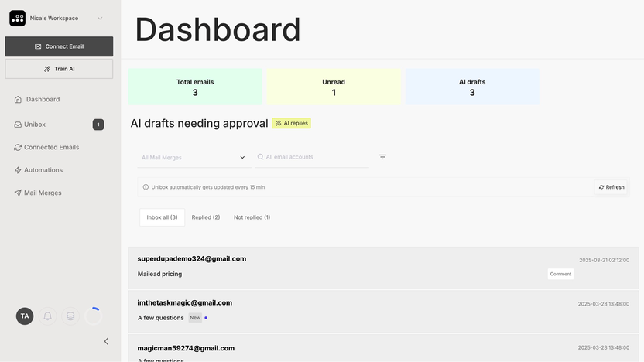Click the 2025-03-21 02:12:00 timestamp
644x362 pixels.
605,260
